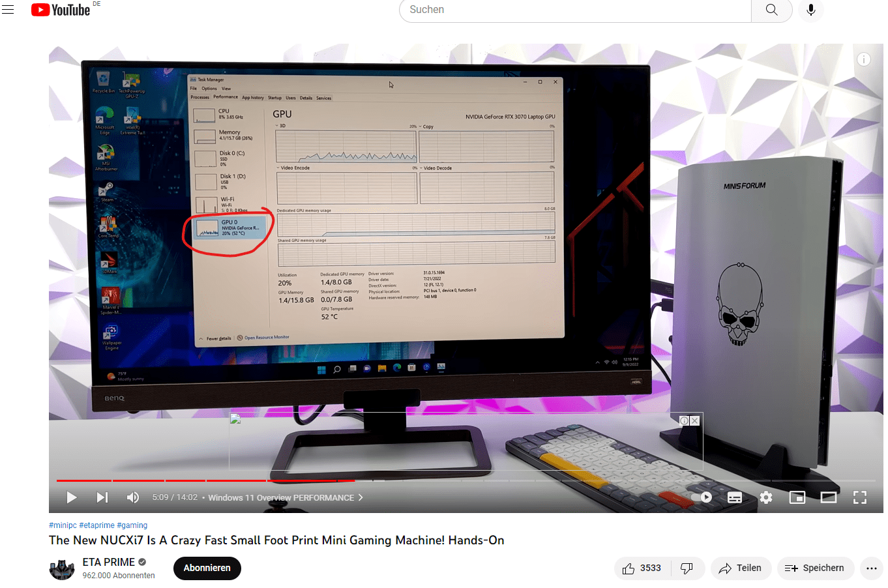Visit the ETA PRIME channel name

(x=108, y=562)
